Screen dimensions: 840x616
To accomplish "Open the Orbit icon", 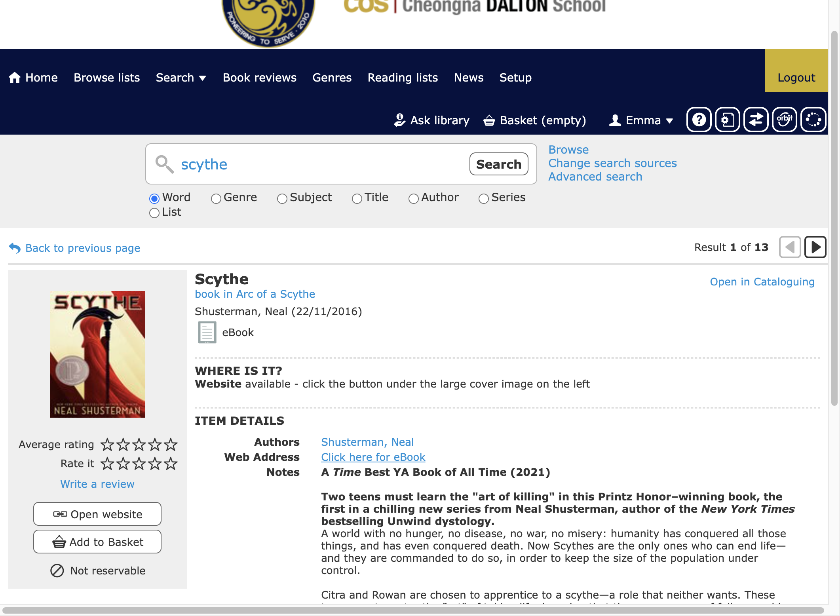I will point(785,120).
